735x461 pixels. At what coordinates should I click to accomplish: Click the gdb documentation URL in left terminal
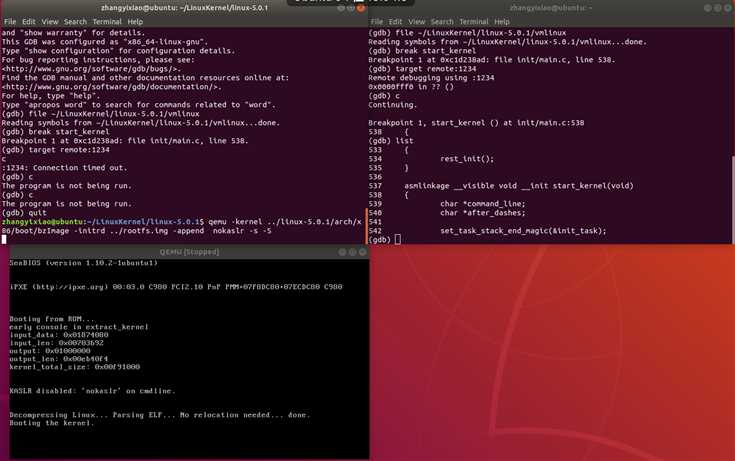112,87
